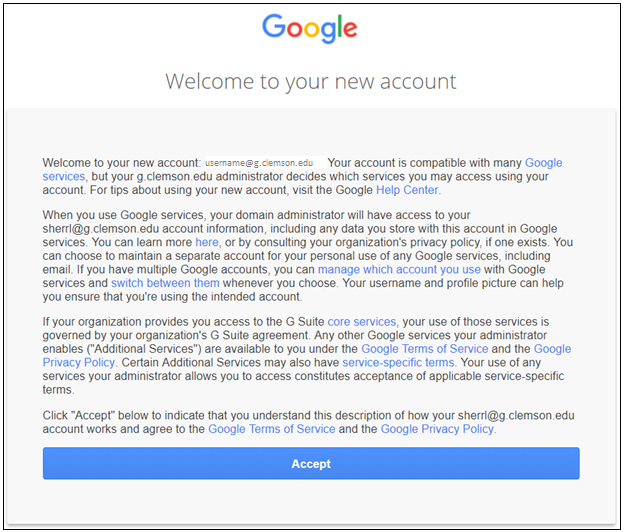Click sherrl@g.clemson.edu in the final paragraph
624x532 pixels.
516,415
